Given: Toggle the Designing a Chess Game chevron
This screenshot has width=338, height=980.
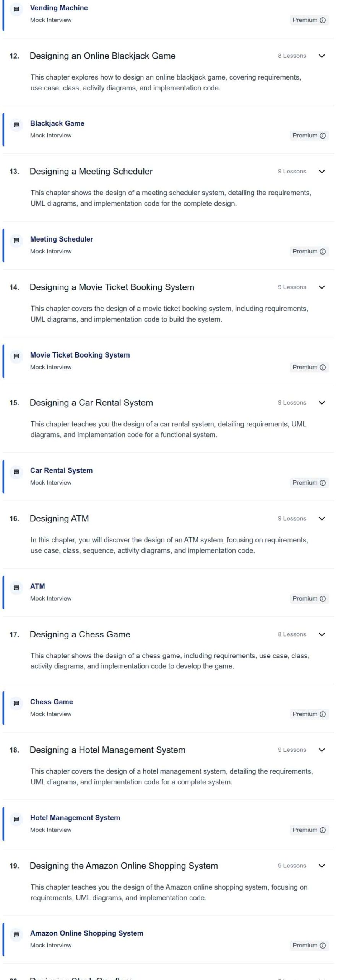Looking at the screenshot, I should click(x=322, y=634).
